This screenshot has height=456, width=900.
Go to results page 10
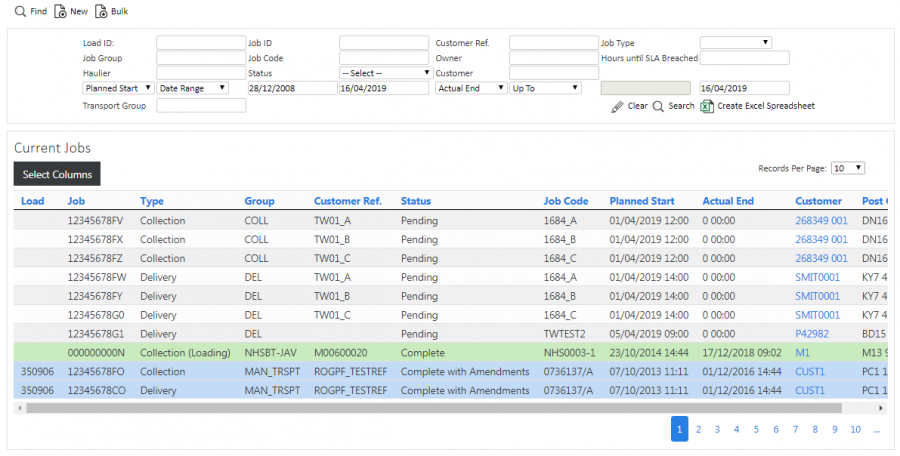855,429
